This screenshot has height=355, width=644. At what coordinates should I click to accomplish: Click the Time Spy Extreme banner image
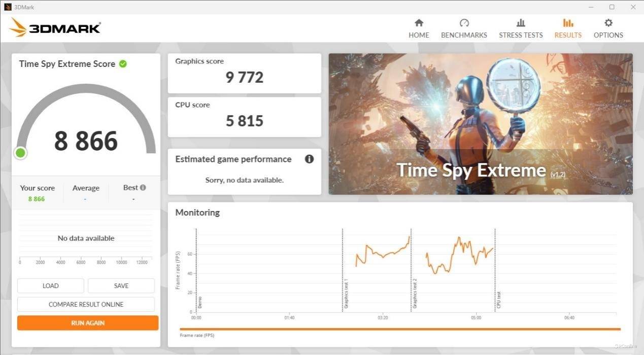(480, 124)
